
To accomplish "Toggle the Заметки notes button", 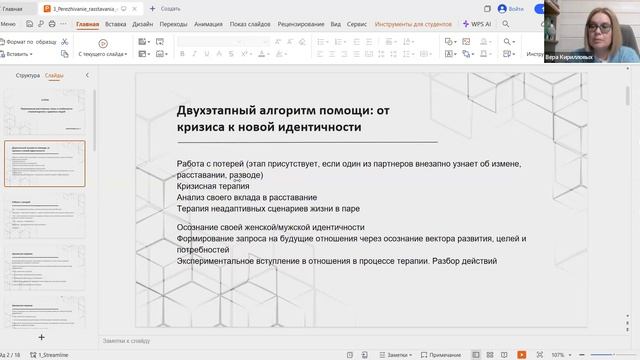I will point(396,355).
